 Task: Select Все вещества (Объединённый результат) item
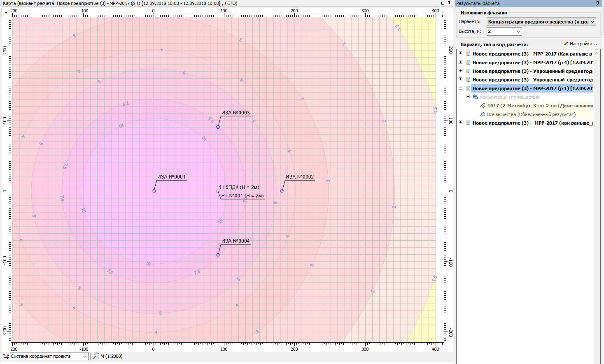tap(531, 114)
